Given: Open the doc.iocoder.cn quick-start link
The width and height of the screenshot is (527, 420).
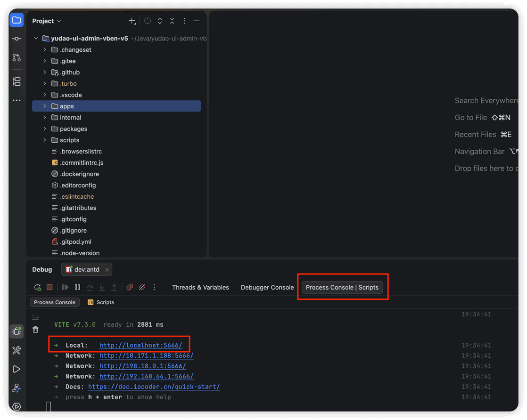Looking at the screenshot, I should tap(154, 387).
